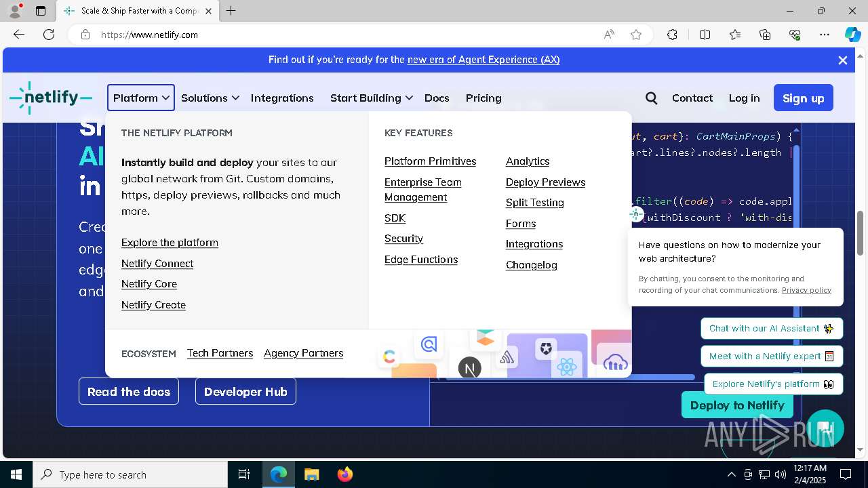Open the Contact page

tap(692, 98)
